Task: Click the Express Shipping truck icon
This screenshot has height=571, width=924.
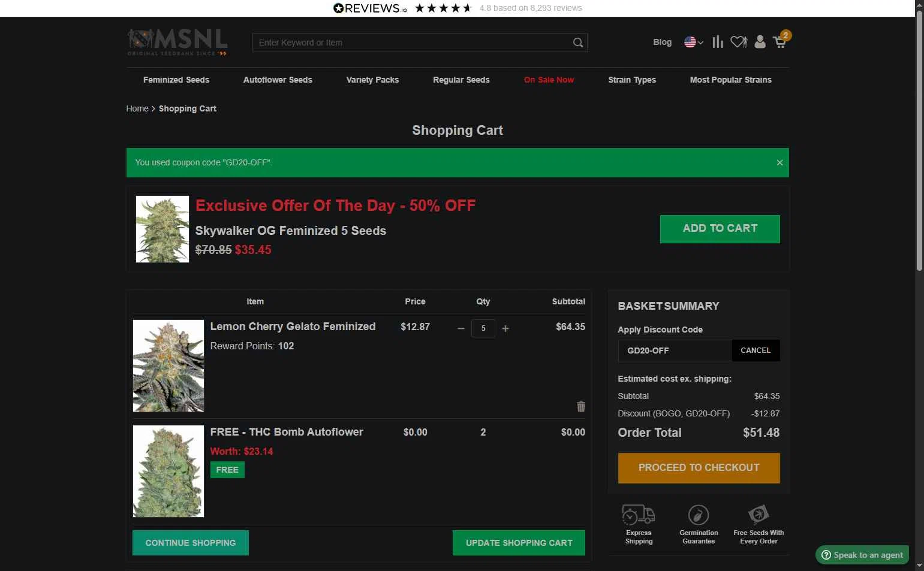Action: pos(639,515)
